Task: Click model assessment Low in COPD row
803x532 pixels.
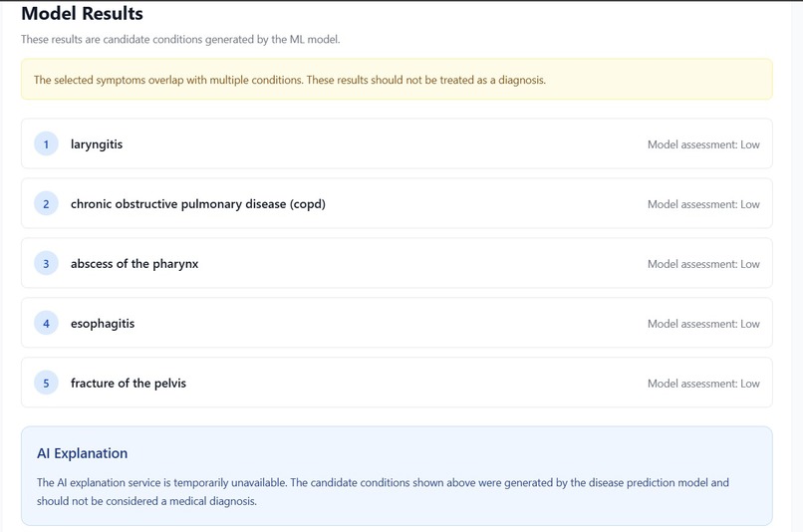Action: tap(703, 204)
